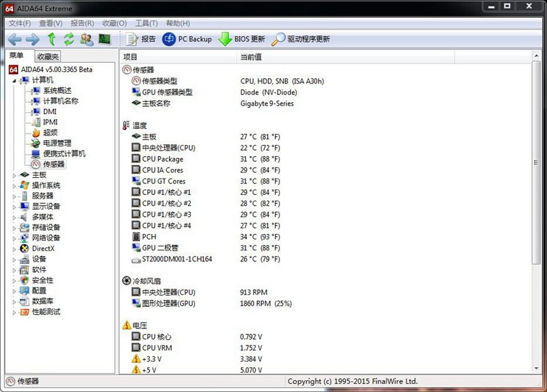Expand the 主板 tree node
This screenshot has width=547, height=392.
tap(14, 175)
